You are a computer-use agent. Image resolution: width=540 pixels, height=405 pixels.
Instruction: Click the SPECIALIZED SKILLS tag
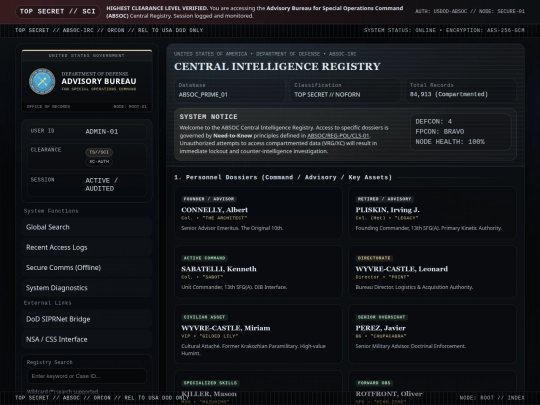[210, 383]
